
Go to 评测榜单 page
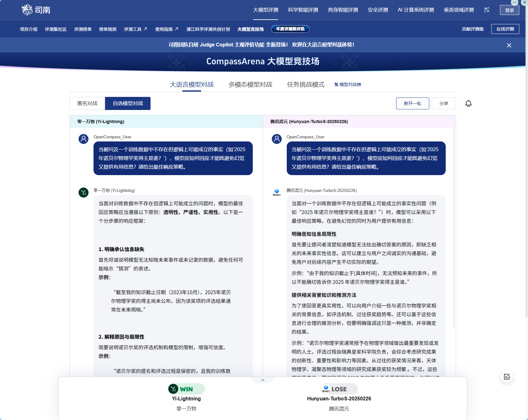[83, 29]
